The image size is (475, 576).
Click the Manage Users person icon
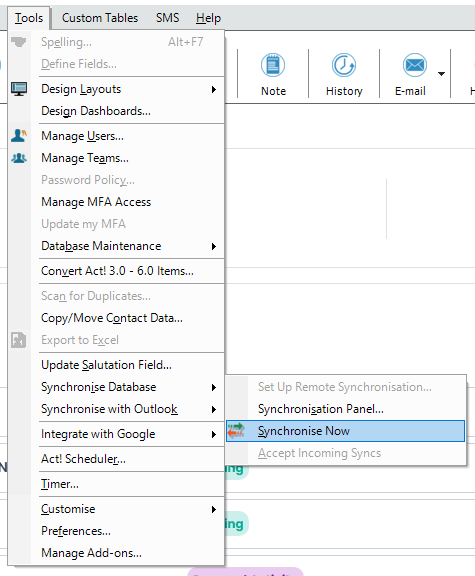tap(19, 136)
